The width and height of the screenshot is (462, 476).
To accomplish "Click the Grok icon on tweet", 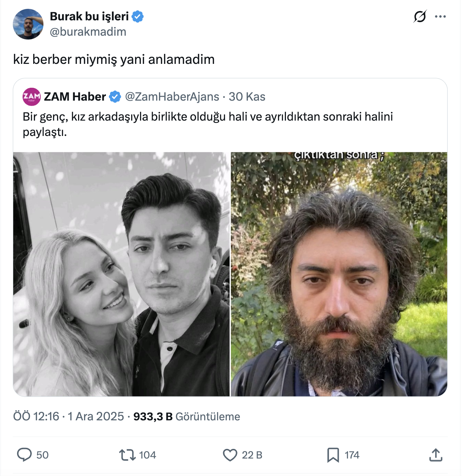I will point(420,16).
